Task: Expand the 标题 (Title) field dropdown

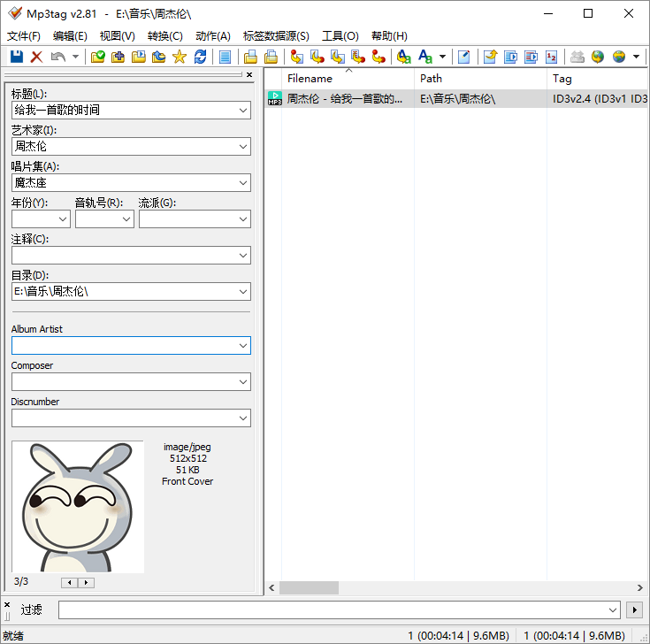Action: pos(243,111)
